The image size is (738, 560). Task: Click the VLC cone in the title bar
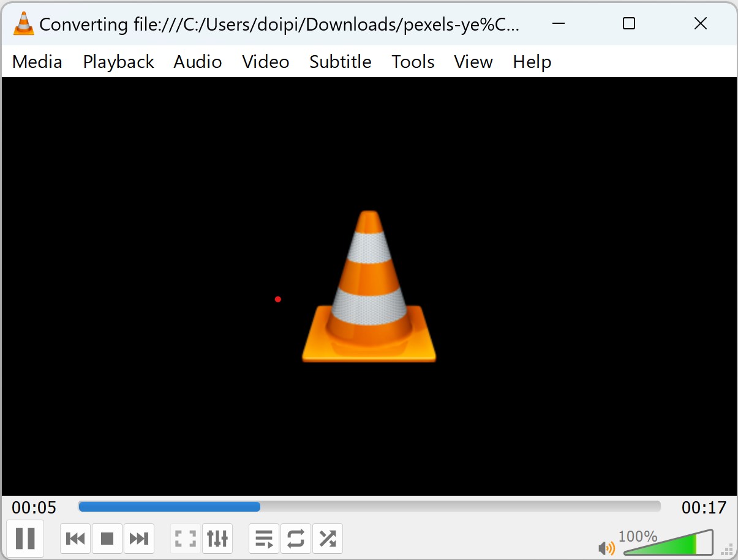point(24,24)
